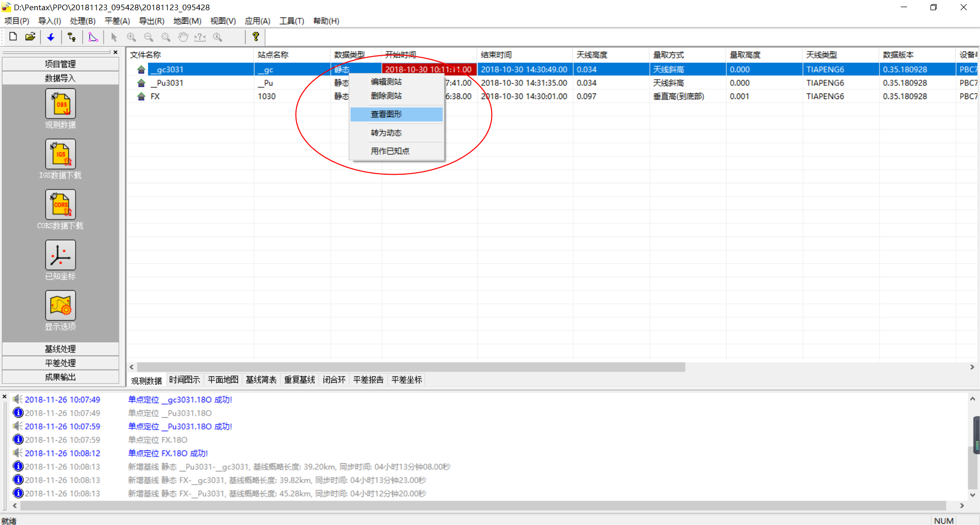Click the 显示选项 map settings icon
Viewport: 980px width, 525px height.
pos(60,306)
